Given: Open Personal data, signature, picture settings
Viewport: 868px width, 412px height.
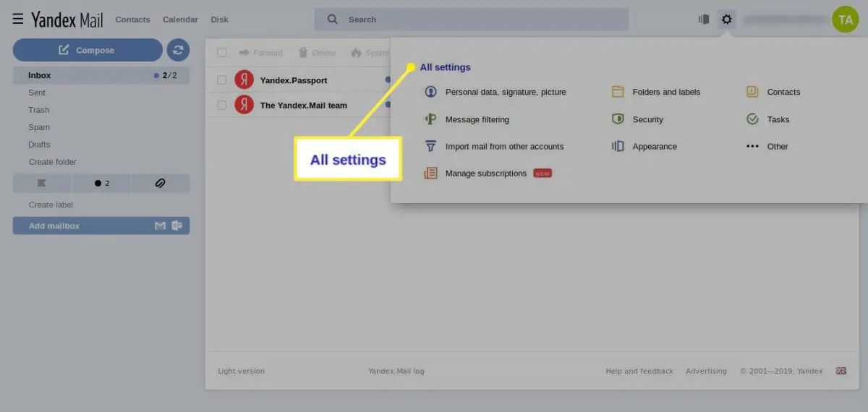Looking at the screenshot, I should [x=506, y=92].
